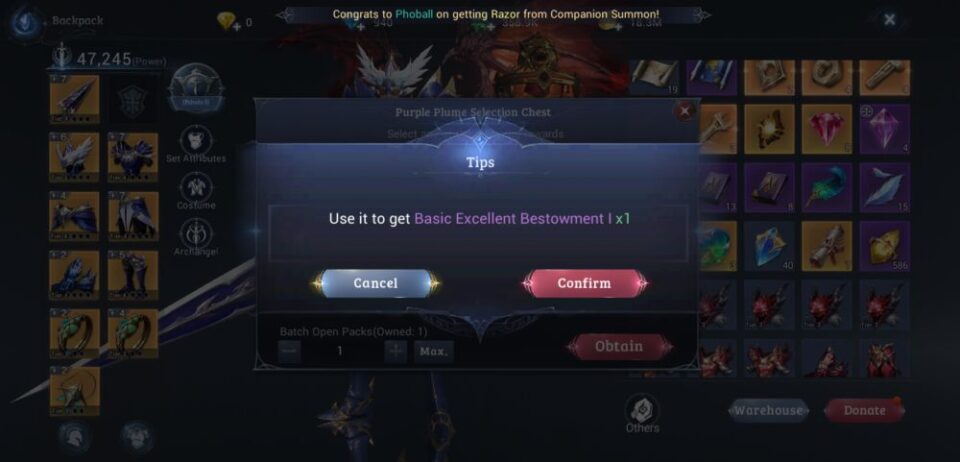Select the gold item with count 586
The width and height of the screenshot is (960, 462).
click(884, 246)
